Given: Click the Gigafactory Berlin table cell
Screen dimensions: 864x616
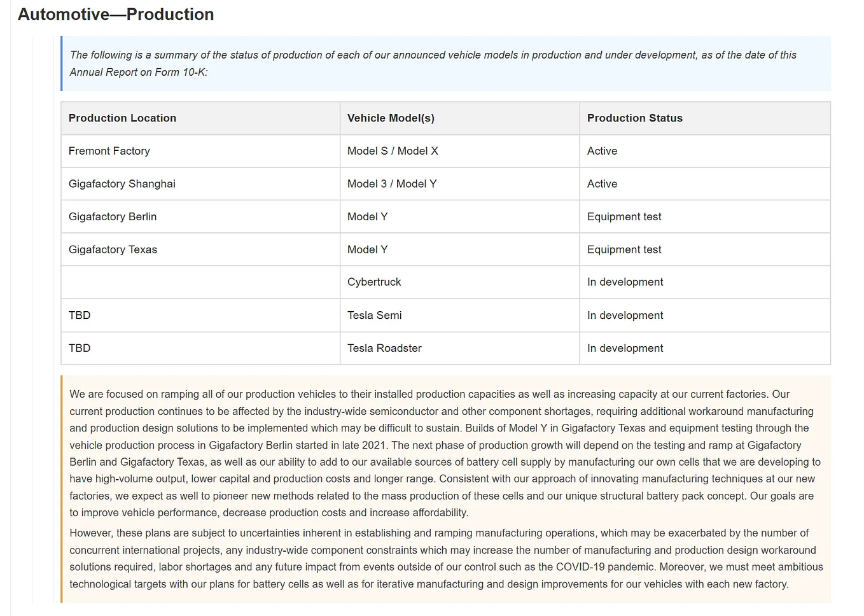Looking at the screenshot, I should pyautogui.click(x=113, y=216).
